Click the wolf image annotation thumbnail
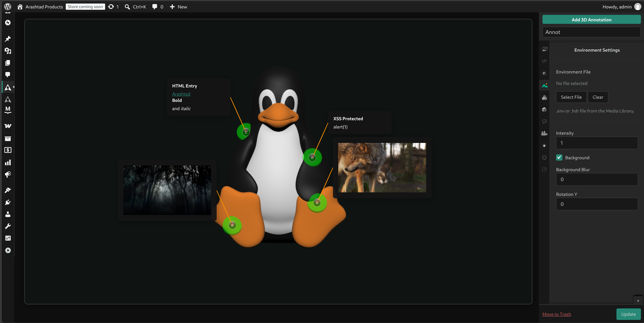This screenshot has height=323, width=644. (382, 167)
